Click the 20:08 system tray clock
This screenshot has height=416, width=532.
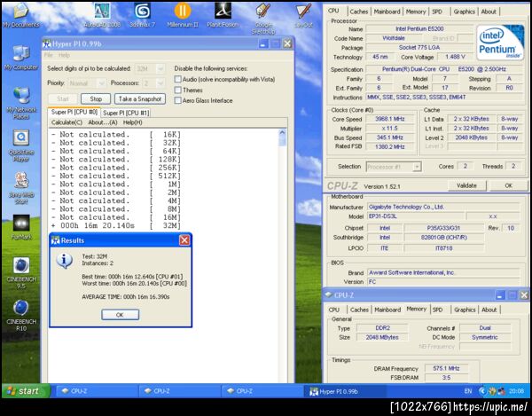pyautogui.click(x=516, y=391)
